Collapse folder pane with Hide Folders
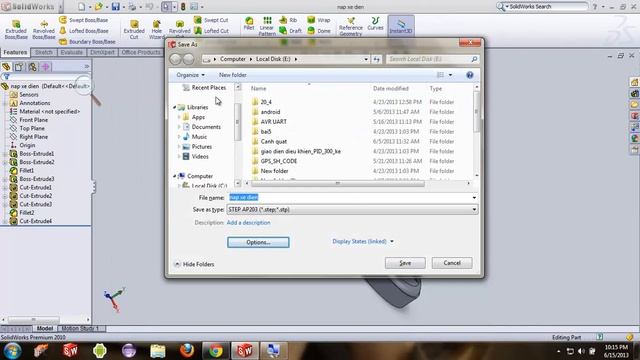Image resolution: width=640 pixels, height=360 pixels. pos(194,264)
